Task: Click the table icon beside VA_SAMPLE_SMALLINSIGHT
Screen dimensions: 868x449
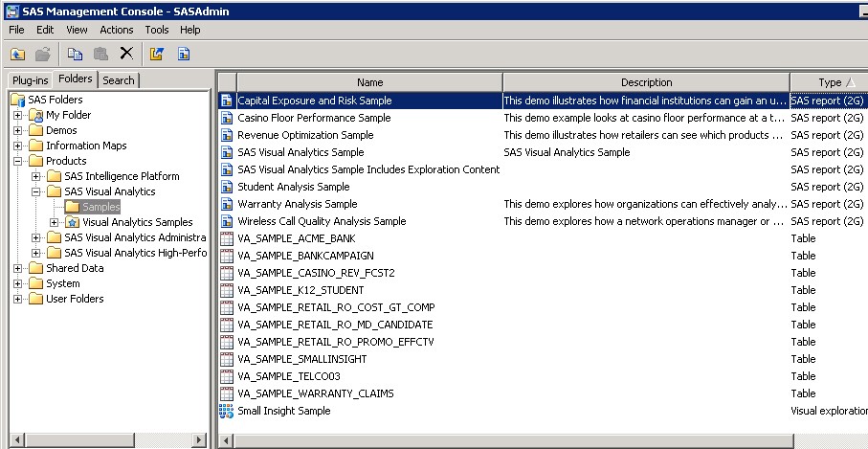Action: click(x=227, y=359)
